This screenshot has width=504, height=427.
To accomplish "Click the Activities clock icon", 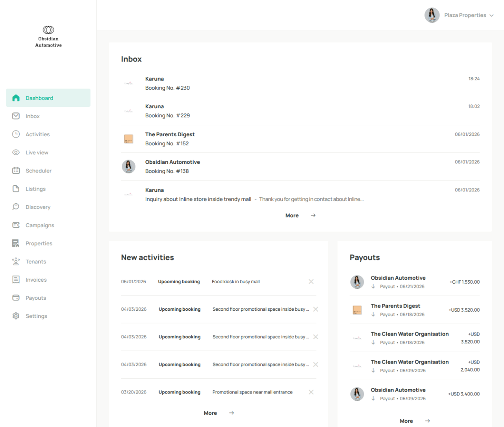I will click(x=16, y=134).
